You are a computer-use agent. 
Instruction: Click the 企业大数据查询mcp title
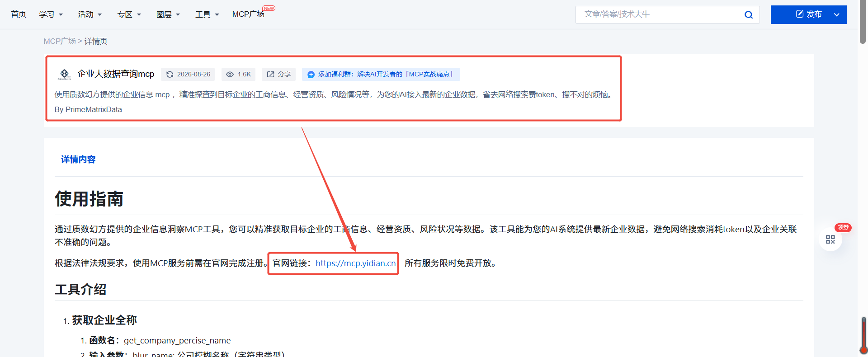click(x=116, y=74)
